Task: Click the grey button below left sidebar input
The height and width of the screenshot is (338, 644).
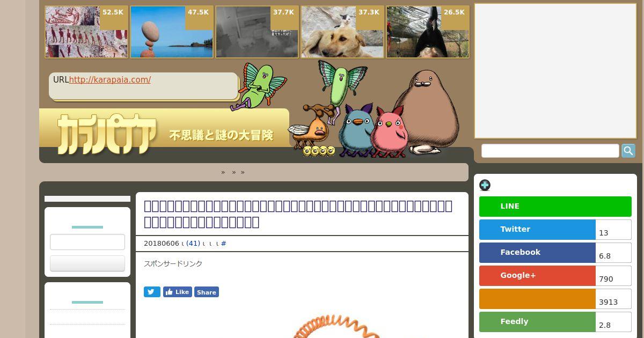Action: coord(87,263)
